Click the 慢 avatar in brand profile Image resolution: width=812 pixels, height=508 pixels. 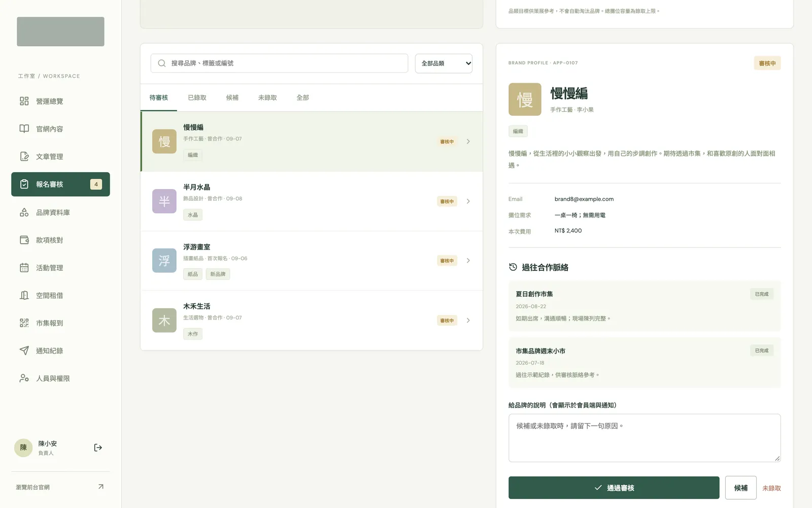(x=525, y=100)
